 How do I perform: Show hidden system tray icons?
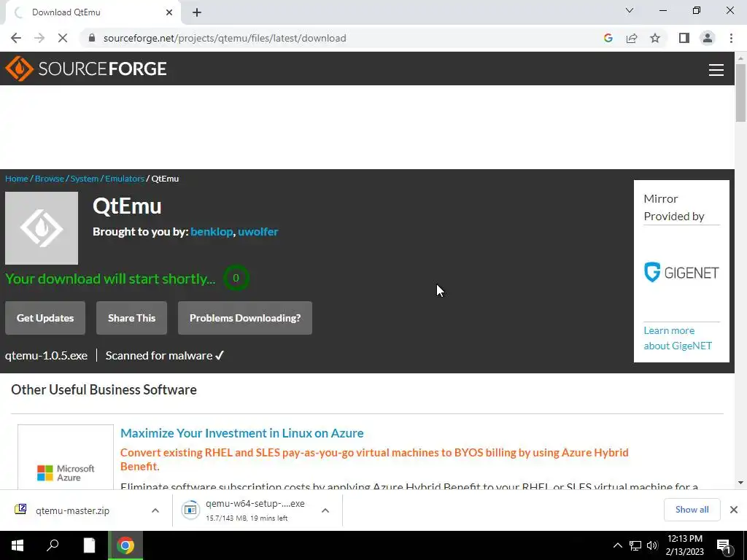(617, 545)
